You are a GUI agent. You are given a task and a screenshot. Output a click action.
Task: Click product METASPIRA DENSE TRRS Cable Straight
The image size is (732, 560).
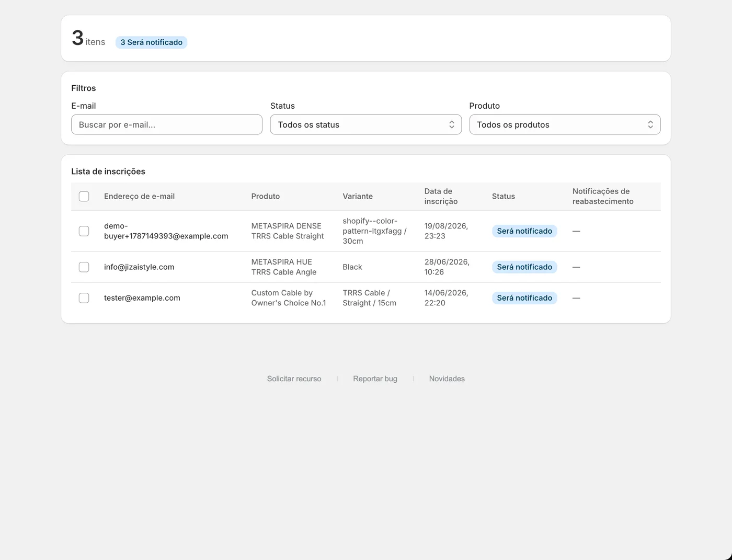pos(288,231)
